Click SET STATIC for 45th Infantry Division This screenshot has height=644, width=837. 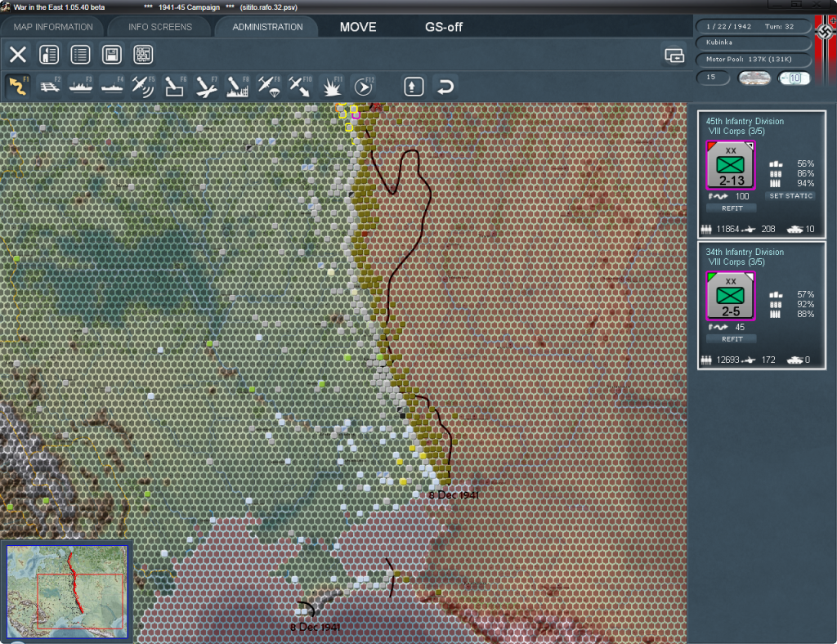point(790,196)
